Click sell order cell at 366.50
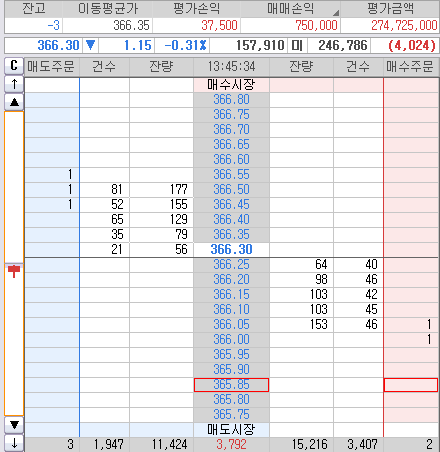The image size is (440, 452). (x=52, y=189)
